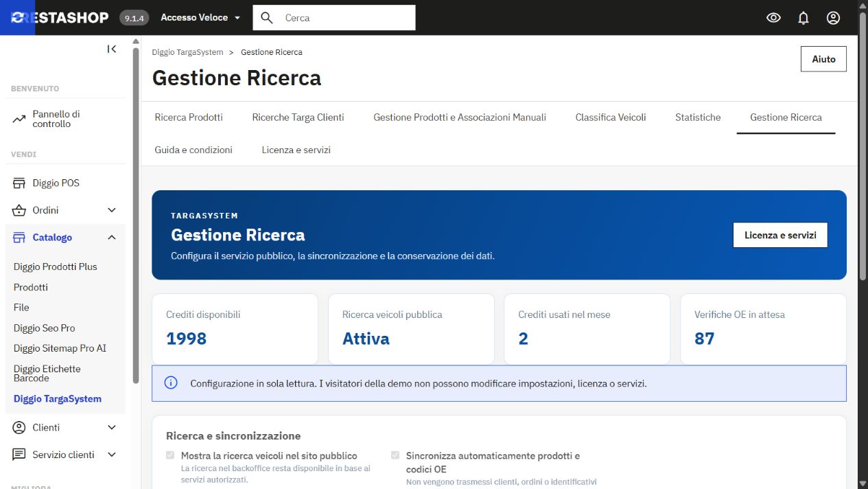The height and width of the screenshot is (489, 868).
Task: Click the Diggio POS store icon
Action: pyautogui.click(x=19, y=183)
